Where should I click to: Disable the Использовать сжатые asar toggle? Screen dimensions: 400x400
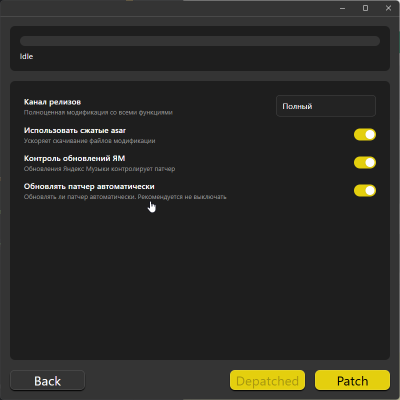tap(365, 134)
